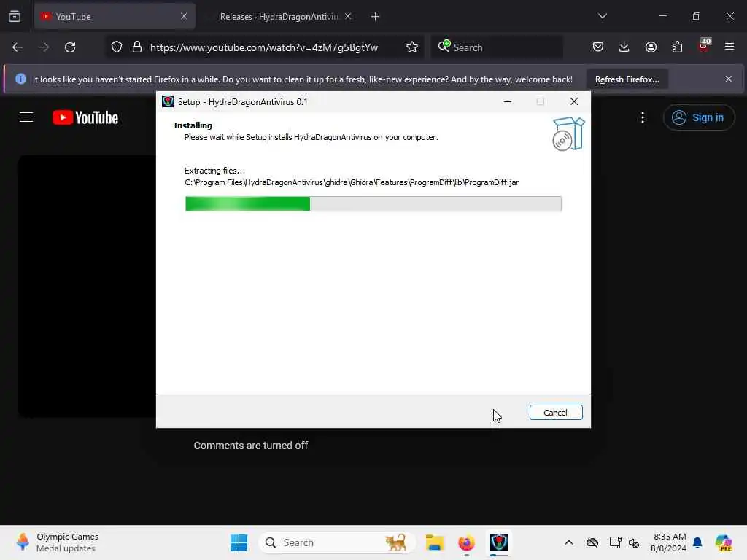Open the muted volume tray icon
Screen dimensions: 747x560
(x=634, y=542)
